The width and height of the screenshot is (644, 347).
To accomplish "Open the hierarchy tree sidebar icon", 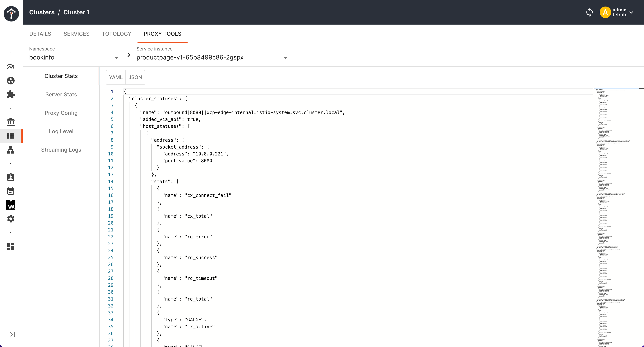I will point(11,150).
